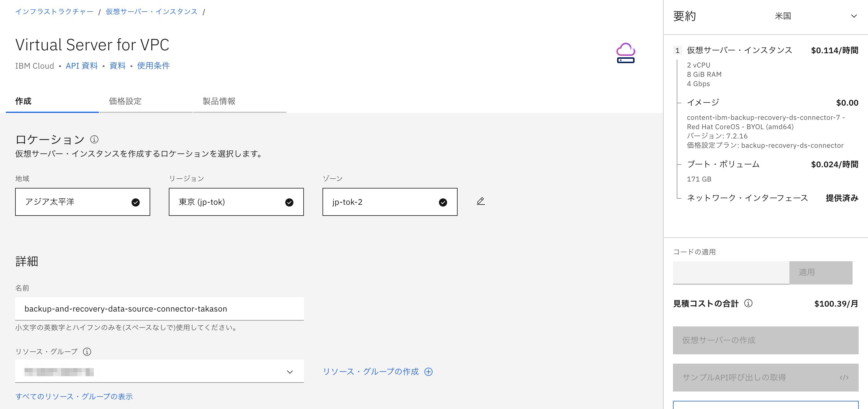Open the API 資料 link
This screenshot has width=868, height=409.
[82, 66]
